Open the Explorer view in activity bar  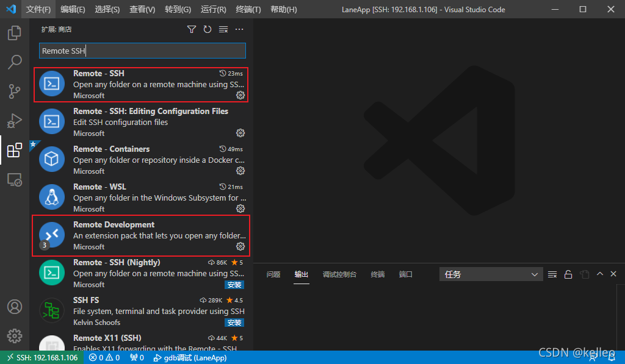[x=15, y=33]
